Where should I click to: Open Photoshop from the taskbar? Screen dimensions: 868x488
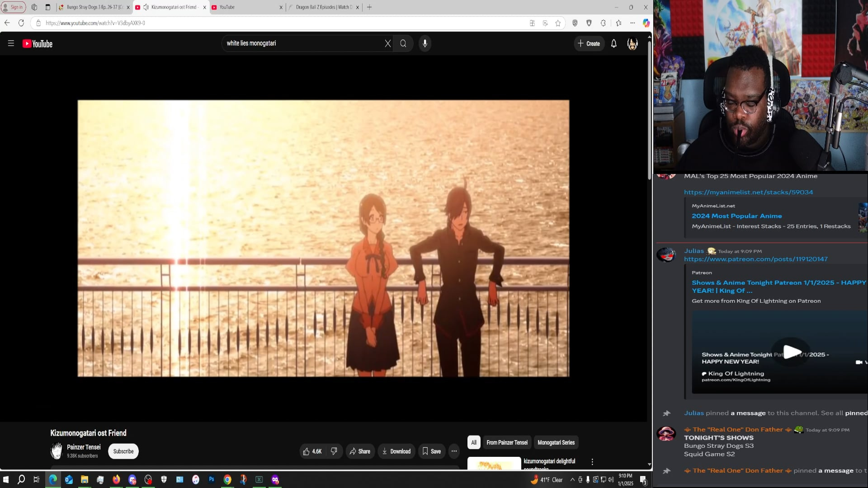212,479
